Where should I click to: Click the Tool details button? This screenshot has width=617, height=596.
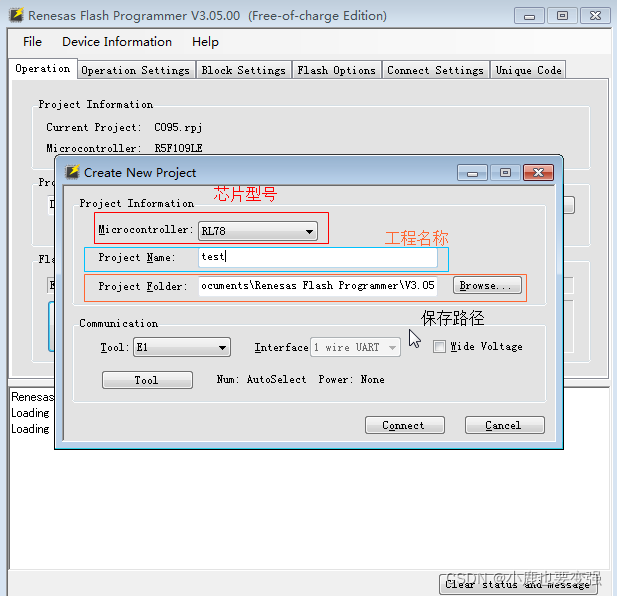[x=147, y=380]
